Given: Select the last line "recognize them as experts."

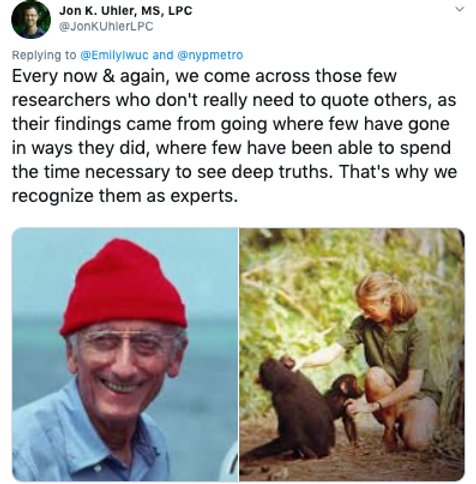Looking at the screenshot, I should point(125,196).
